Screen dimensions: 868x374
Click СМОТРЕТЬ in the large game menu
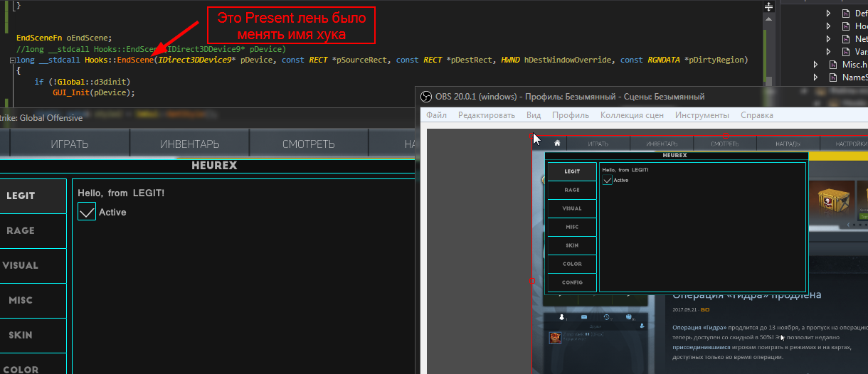point(308,144)
